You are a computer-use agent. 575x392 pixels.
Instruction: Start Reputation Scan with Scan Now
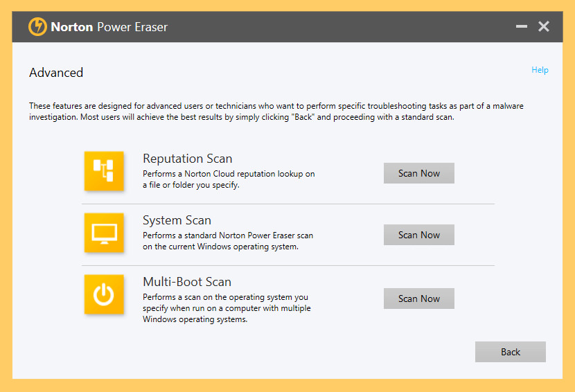click(x=419, y=173)
